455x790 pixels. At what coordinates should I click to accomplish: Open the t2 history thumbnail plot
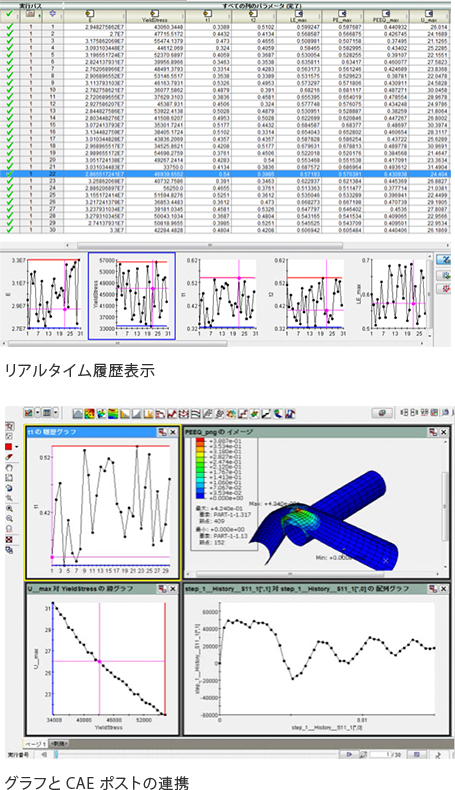click(x=308, y=296)
